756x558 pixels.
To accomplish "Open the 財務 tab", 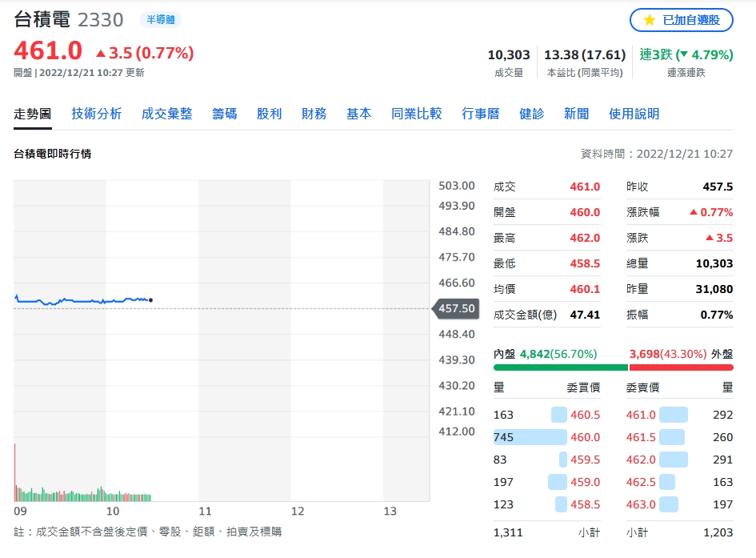I will point(314,114).
